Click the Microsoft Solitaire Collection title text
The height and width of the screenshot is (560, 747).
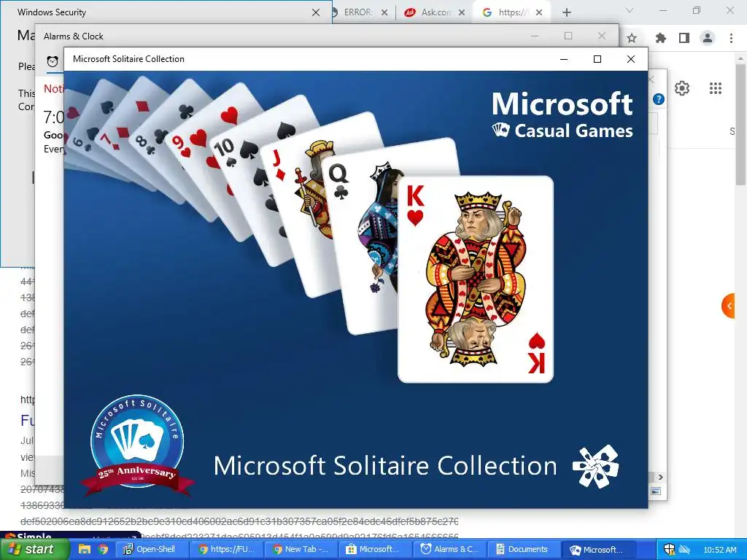[128, 59]
